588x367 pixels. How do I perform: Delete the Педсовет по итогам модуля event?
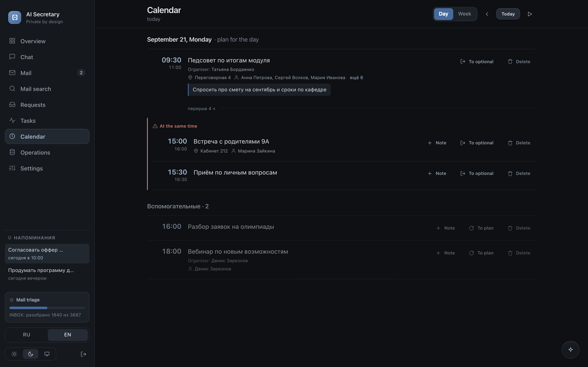[519, 62]
